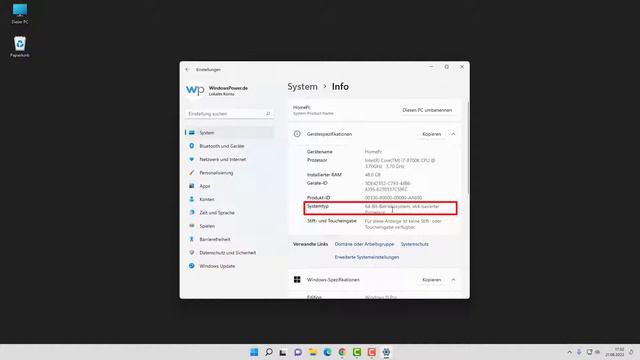
Task: Click the System breadcrumb in the header
Action: (x=302, y=87)
